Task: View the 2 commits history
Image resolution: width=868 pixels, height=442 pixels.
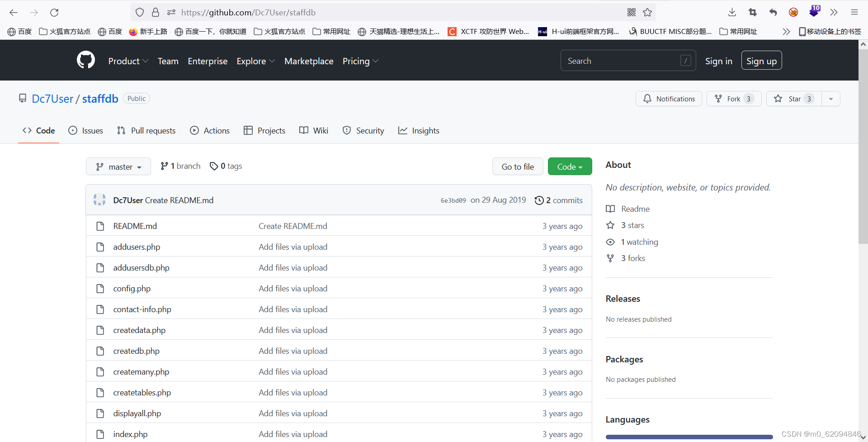Action: coord(559,200)
